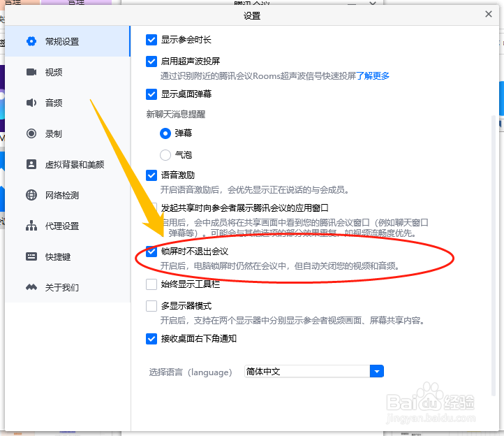Click the 网络检测 globe icon

(x=31, y=195)
